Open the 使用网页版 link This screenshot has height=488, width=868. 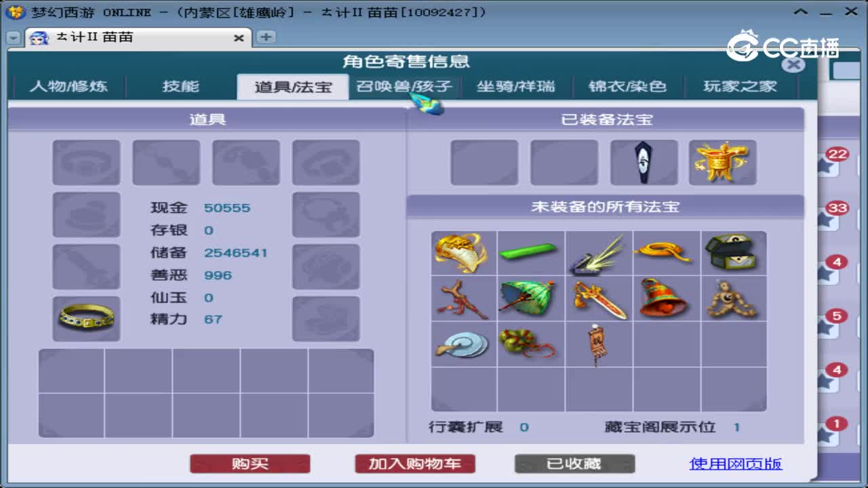point(736,464)
